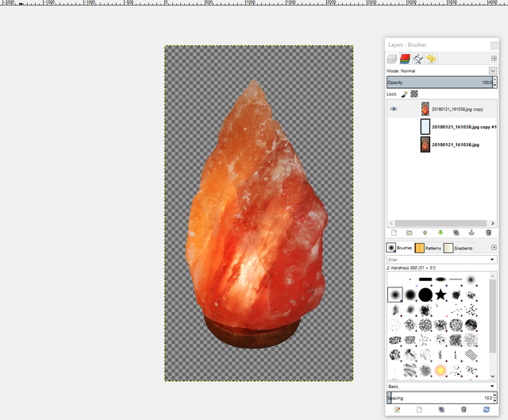Anchor the floating layer
This screenshot has height=420, width=508.
(x=471, y=233)
